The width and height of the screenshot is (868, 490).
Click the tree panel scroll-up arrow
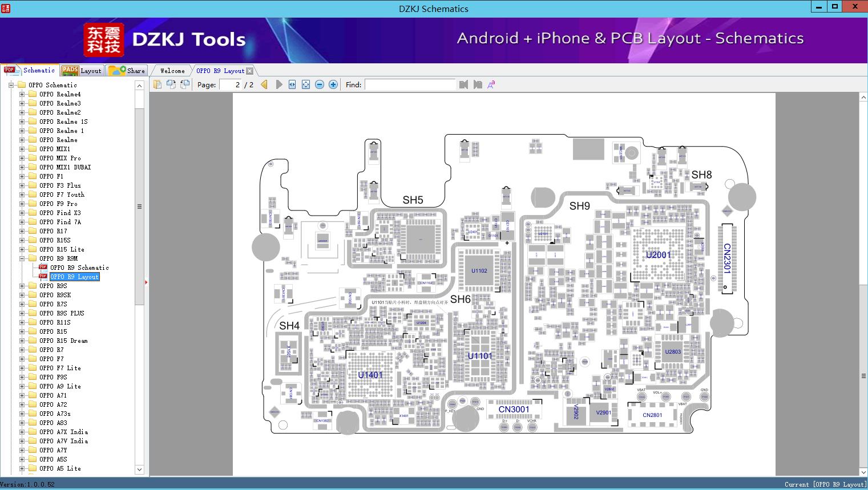(139, 86)
